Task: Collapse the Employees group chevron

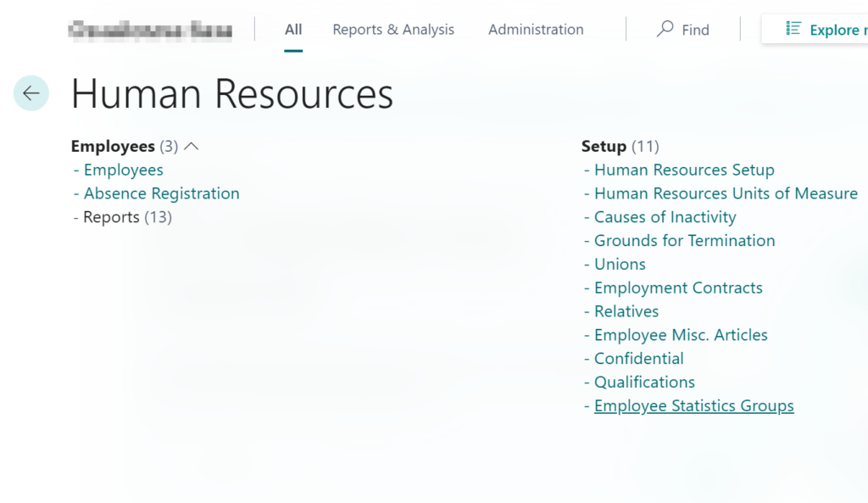Action: tap(192, 147)
